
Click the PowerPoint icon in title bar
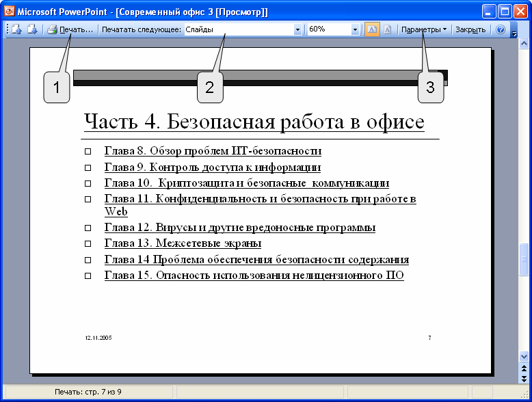[x=9, y=11]
